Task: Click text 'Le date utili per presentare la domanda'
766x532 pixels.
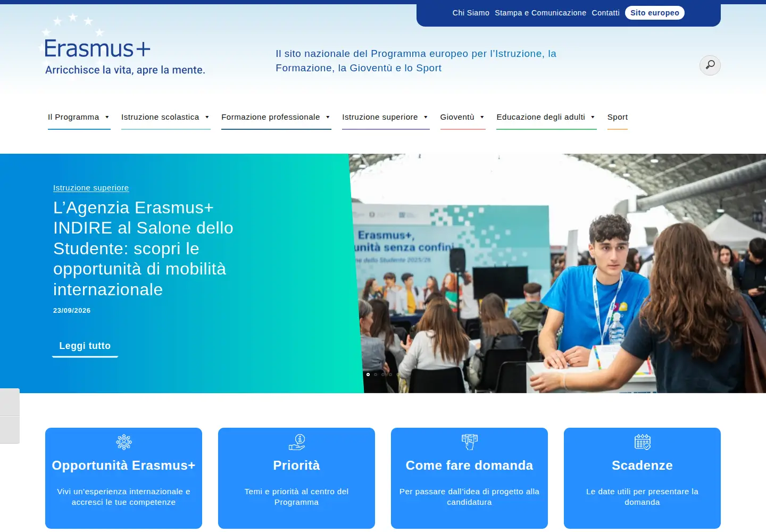Action: tap(642, 497)
